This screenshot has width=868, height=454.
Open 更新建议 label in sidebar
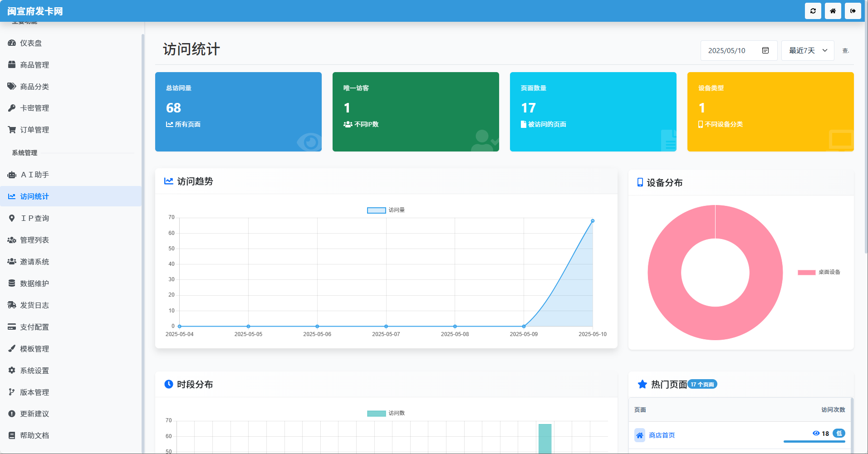[34, 414]
